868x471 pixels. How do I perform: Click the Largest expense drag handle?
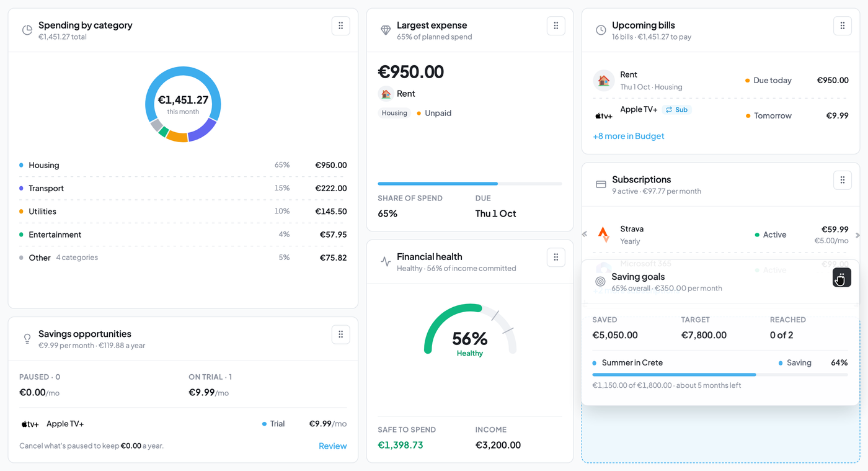coord(556,26)
